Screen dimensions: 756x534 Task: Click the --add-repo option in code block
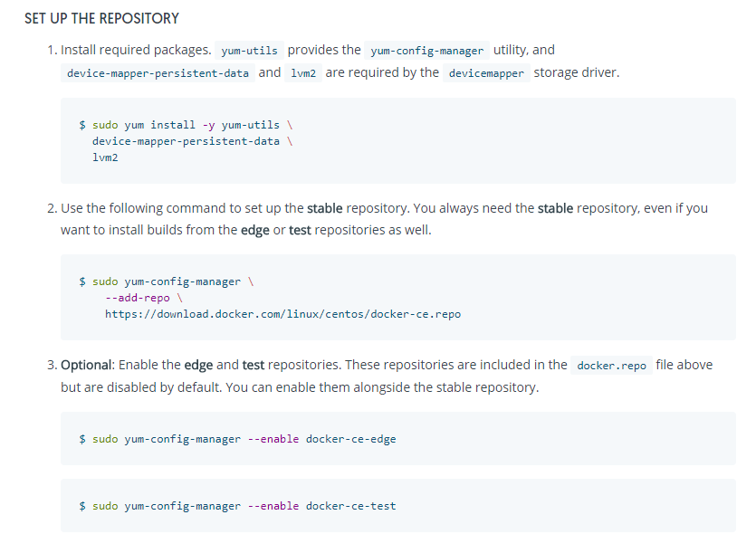[138, 298]
